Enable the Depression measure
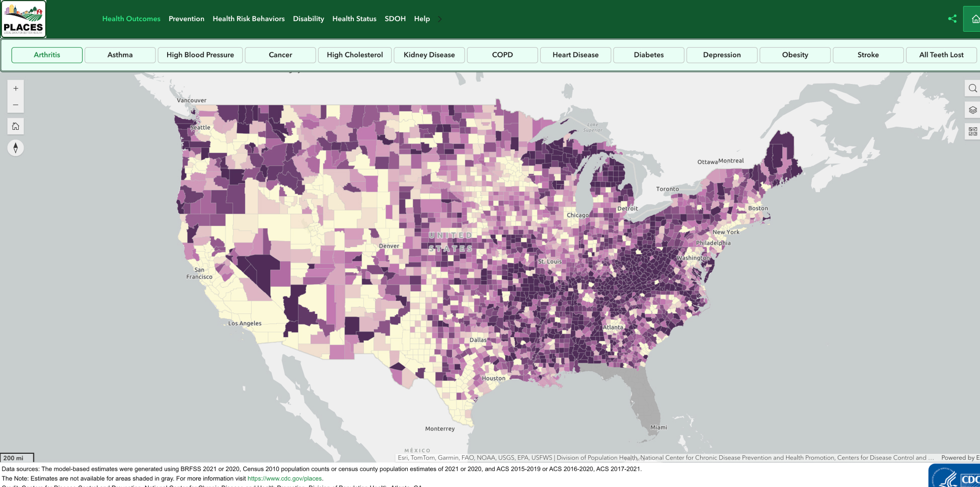This screenshot has width=980, height=487. [721, 55]
